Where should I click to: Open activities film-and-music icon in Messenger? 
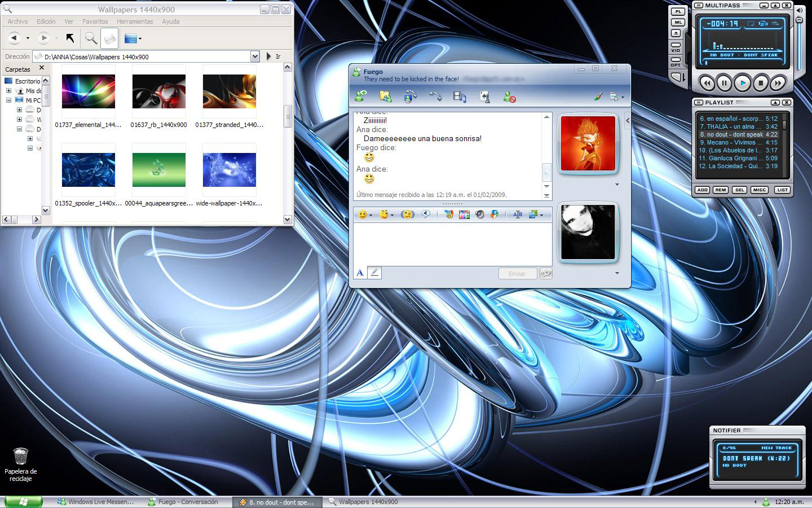460,97
